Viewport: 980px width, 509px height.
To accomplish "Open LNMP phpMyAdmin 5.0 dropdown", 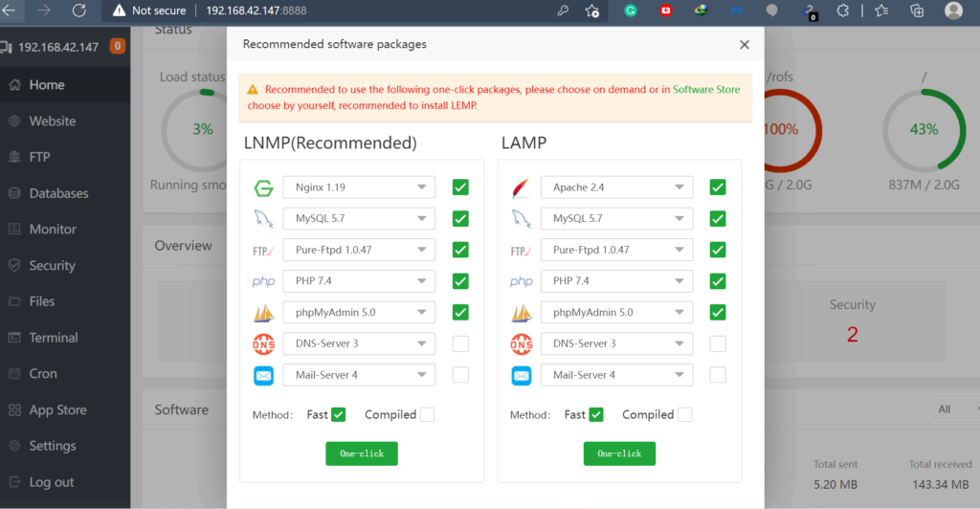I will tap(359, 312).
